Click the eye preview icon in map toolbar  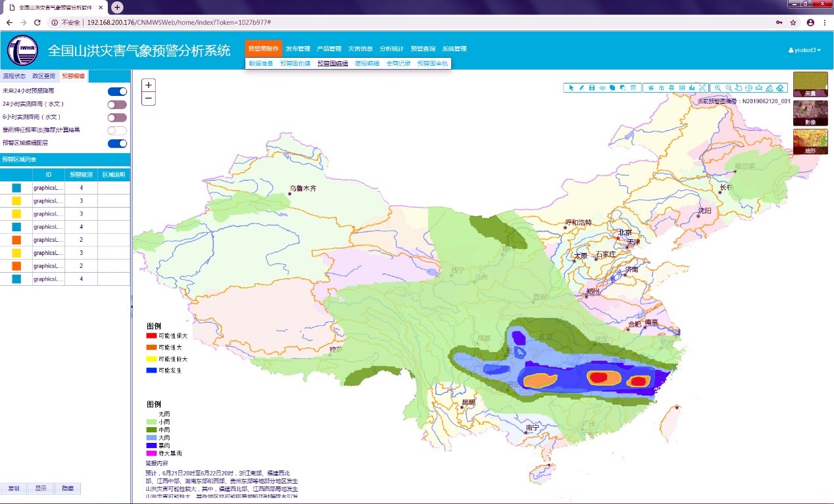point(602,87)
